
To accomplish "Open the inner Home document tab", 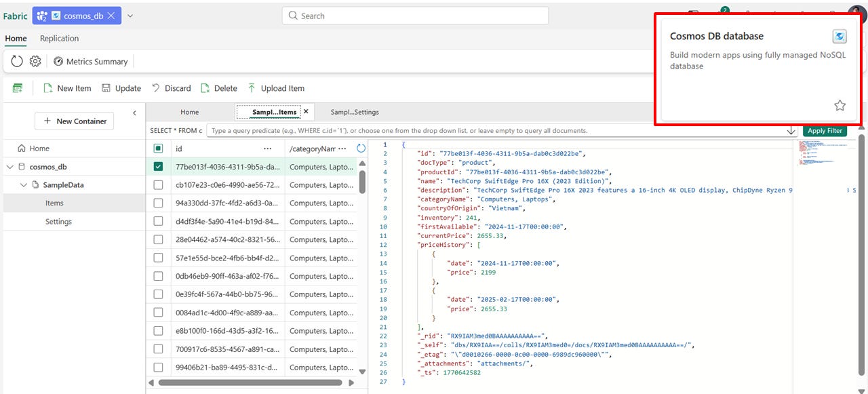I will [190, 112].
